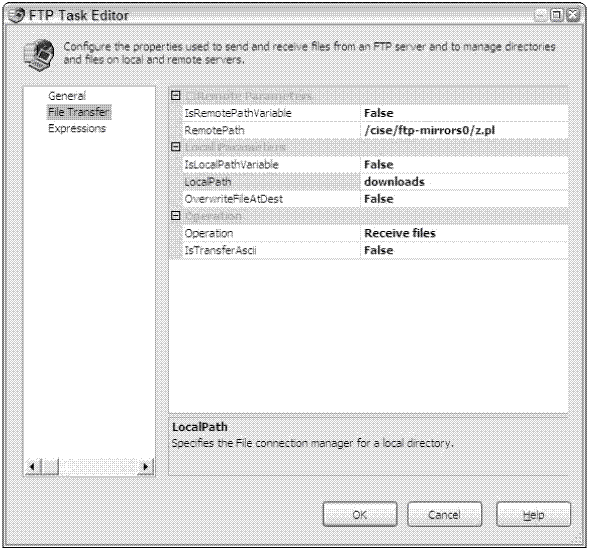Image resolution: width=589 pixels, height=550 pixels.
Task: Click the Receive files operation value
Action: [x=464, y=233]
